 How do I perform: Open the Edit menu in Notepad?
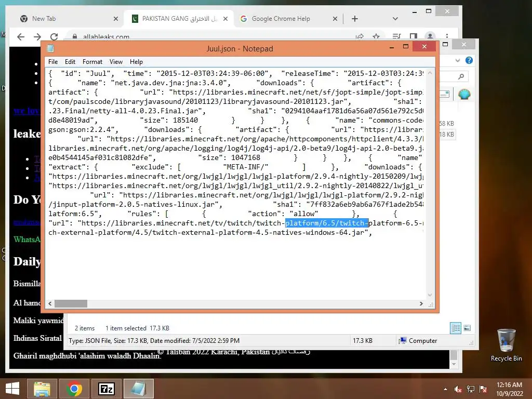(70, 62)
